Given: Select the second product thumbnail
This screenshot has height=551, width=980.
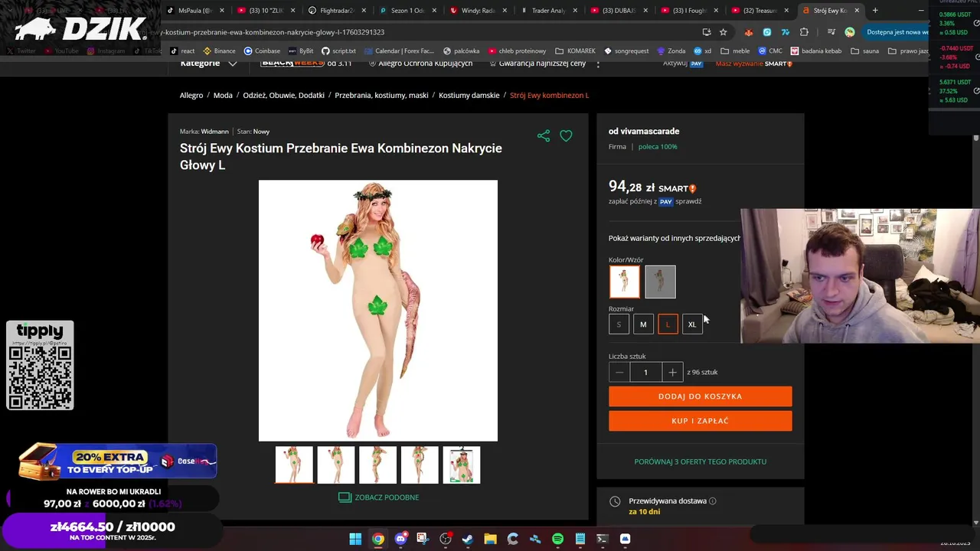Looking at the screenshot, I should click(336, 465).
